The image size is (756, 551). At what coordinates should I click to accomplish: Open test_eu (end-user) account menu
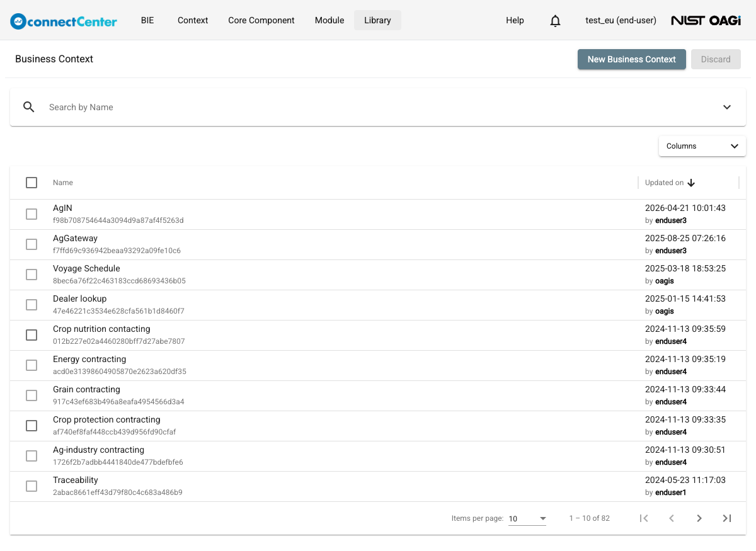(x=621, y=20)
